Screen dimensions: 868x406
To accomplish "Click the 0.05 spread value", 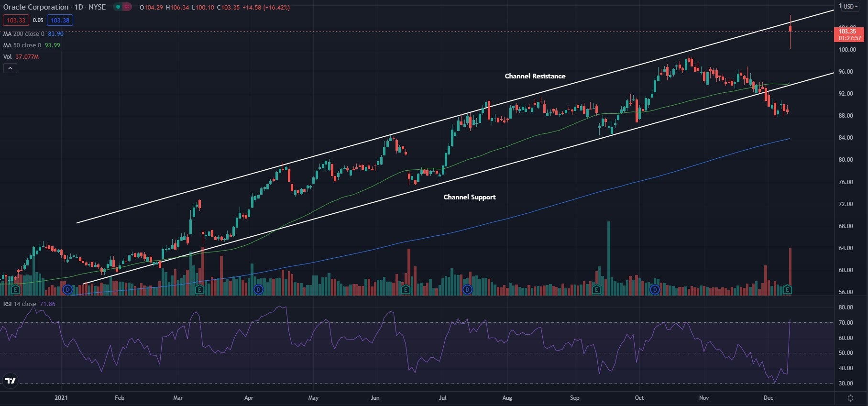I will (38, 20).
